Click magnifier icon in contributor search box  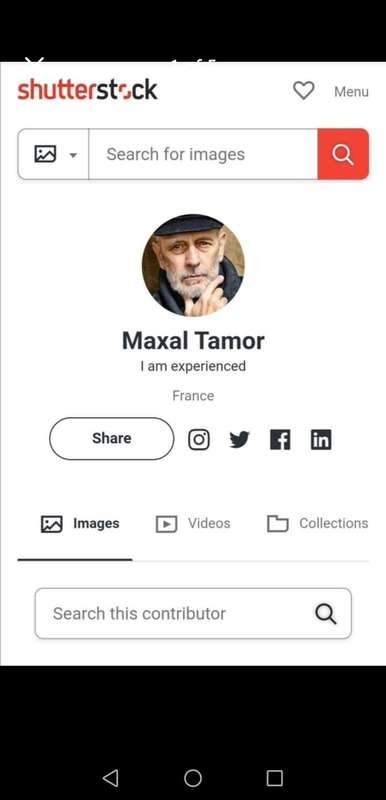tap(326, 614)
